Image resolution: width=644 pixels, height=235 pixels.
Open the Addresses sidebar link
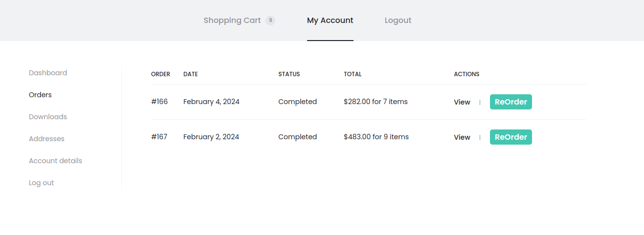46,139
